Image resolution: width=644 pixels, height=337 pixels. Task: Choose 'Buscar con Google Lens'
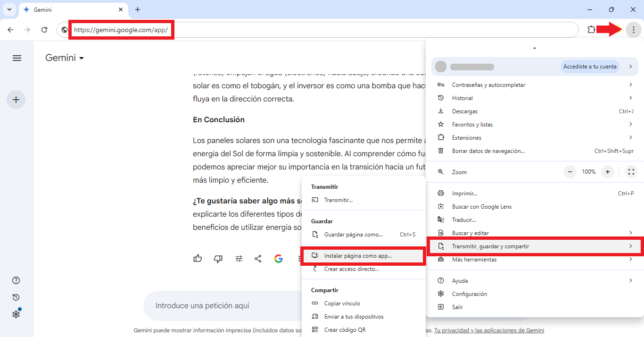[535, 207]
